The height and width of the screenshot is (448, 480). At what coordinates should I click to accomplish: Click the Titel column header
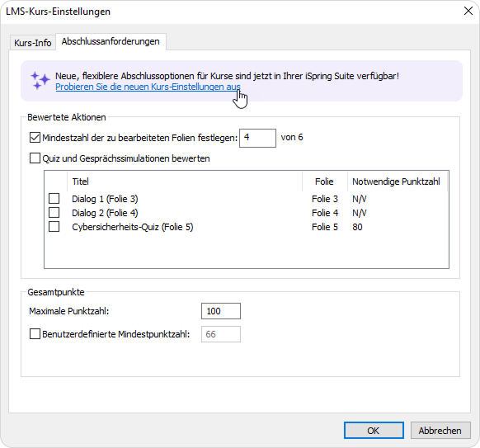185,182
